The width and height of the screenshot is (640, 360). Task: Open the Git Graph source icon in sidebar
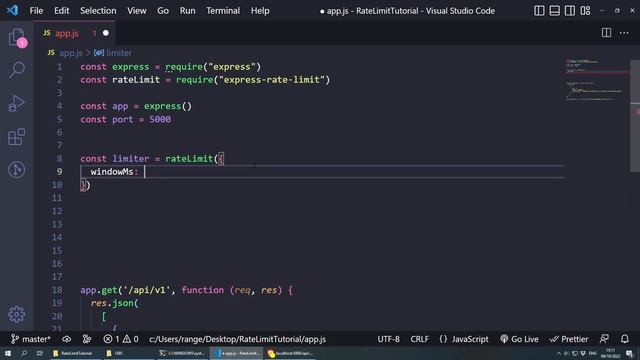pyautogui.click(x=17, y=169)
